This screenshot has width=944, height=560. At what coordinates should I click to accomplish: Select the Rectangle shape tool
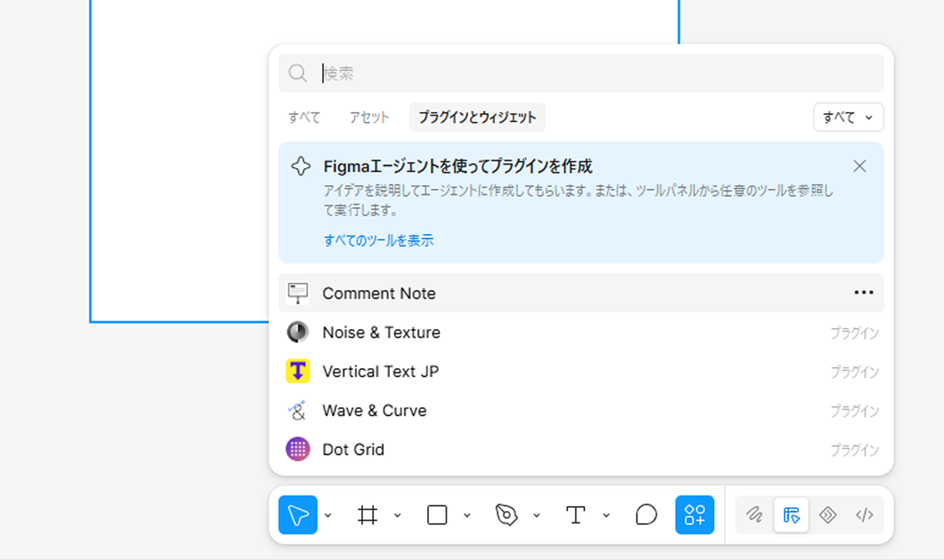tap(437, 515)
